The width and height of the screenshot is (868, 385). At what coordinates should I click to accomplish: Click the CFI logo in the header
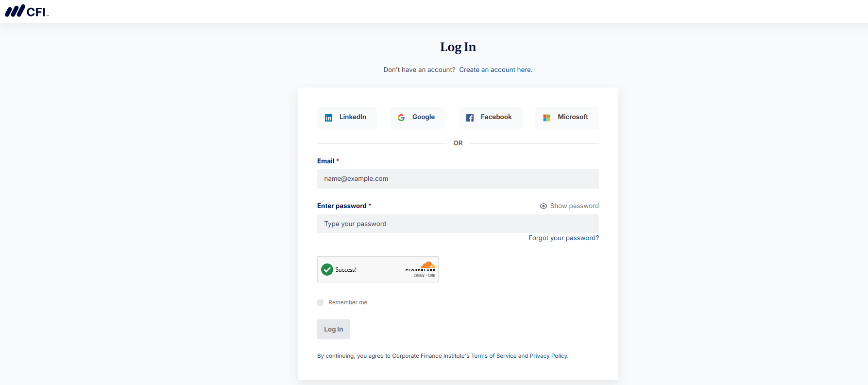[x=27, y=11]
